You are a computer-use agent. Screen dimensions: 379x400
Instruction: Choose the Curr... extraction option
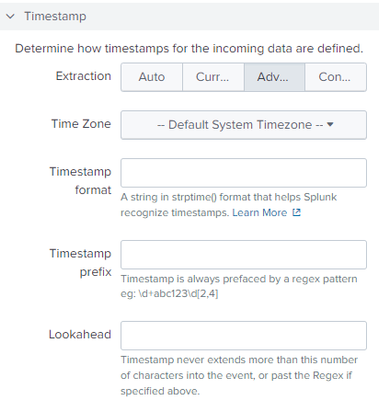point(213,77)
